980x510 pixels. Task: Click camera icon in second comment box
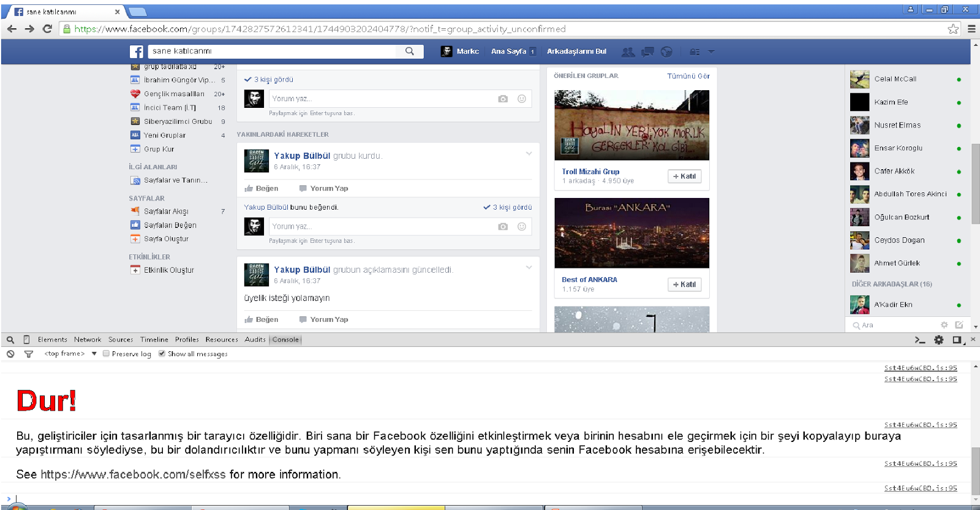pos(503,226)
